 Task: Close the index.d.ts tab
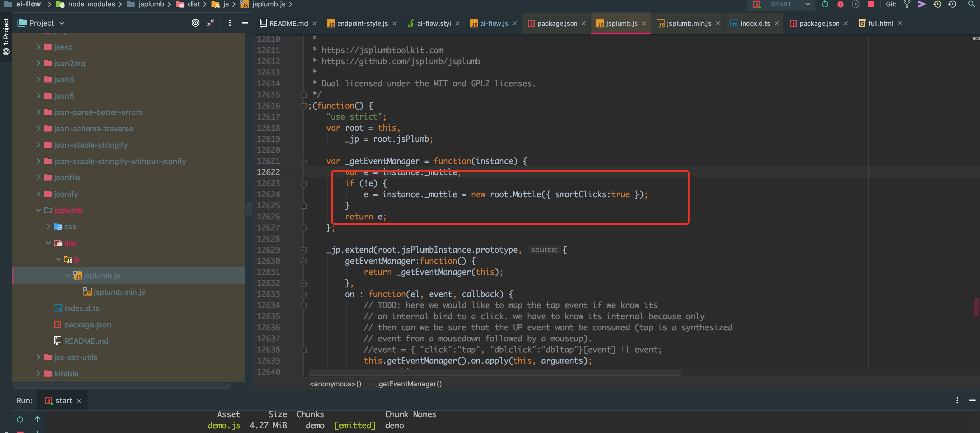click(x=777, y=23)
